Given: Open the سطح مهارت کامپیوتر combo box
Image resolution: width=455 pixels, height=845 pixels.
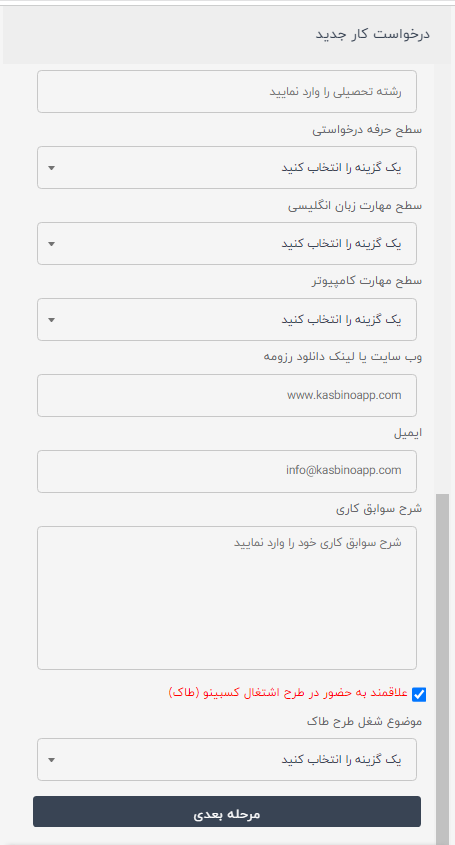Looking at the screenshot, I should click(x=227, y=320).
